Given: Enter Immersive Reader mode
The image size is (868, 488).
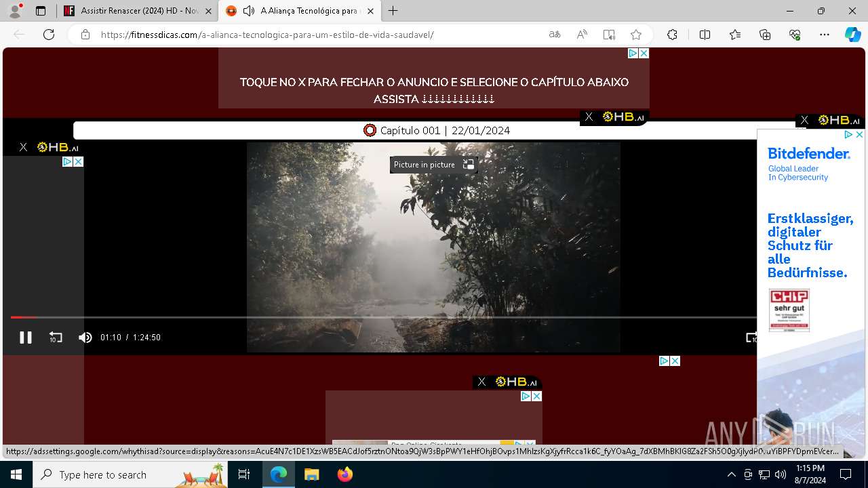Looking at the screenshot, I should tap(609, 35).
